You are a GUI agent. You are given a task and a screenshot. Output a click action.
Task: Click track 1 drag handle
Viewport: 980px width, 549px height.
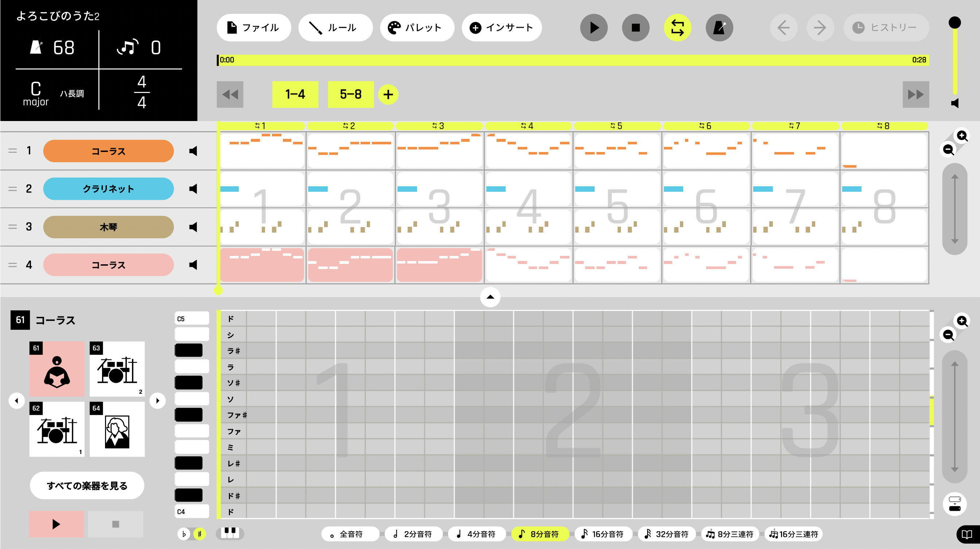tap(12, 151)
